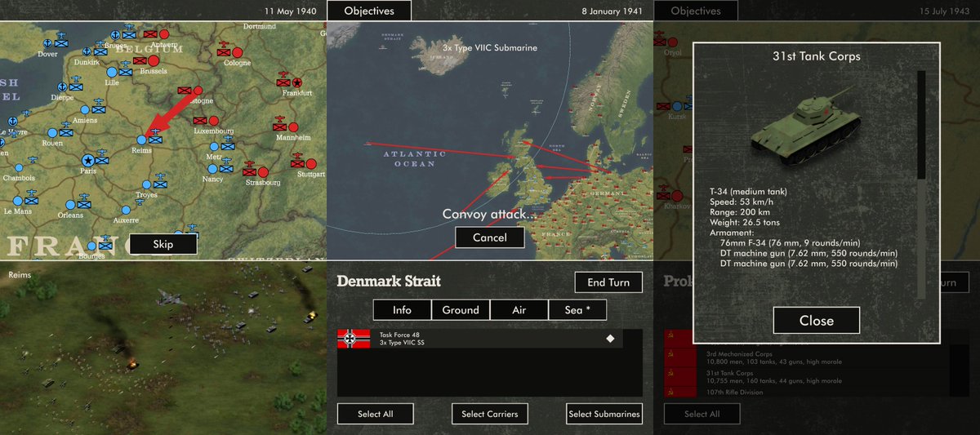Select the Amiens city circle
Screen dimensions: 980x435
pyautogui.click(x=85, y=109)
